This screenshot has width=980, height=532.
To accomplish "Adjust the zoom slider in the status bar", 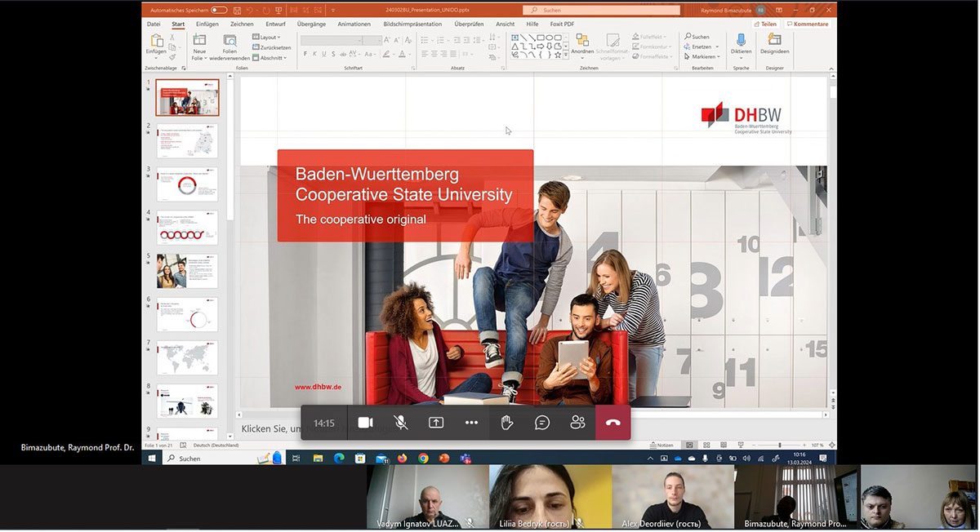I will 778,446.
